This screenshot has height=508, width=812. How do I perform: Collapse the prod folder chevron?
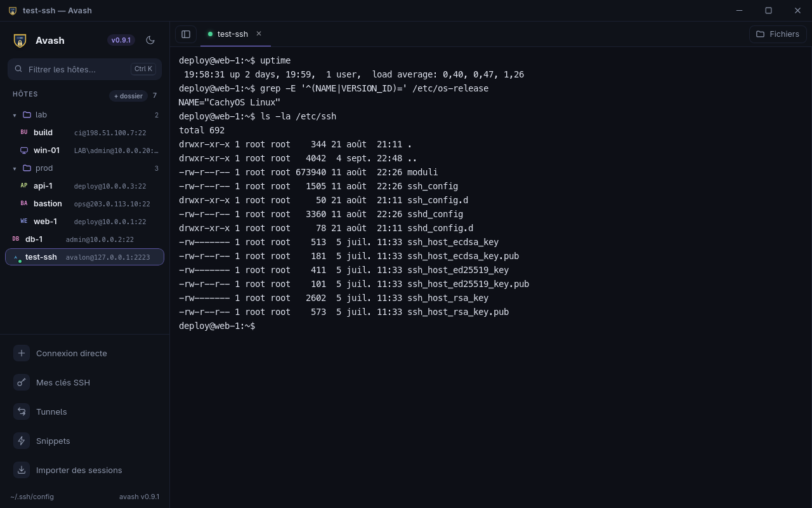15,168
